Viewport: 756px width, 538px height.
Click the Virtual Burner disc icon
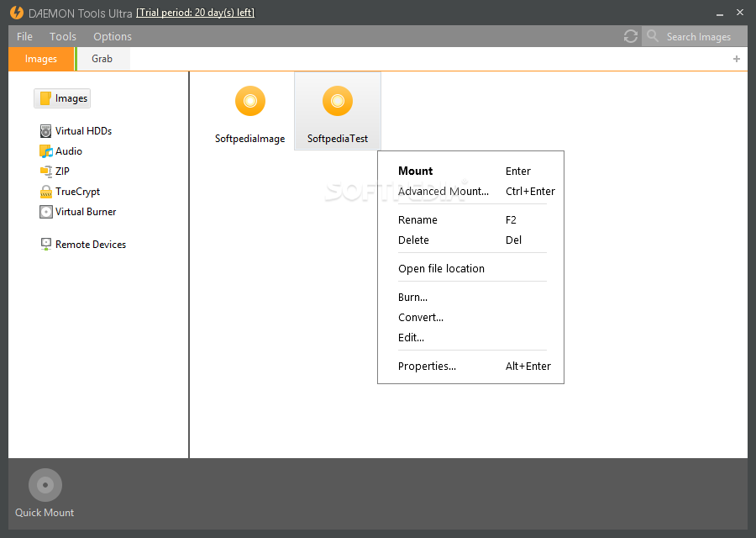coord(46,212)
